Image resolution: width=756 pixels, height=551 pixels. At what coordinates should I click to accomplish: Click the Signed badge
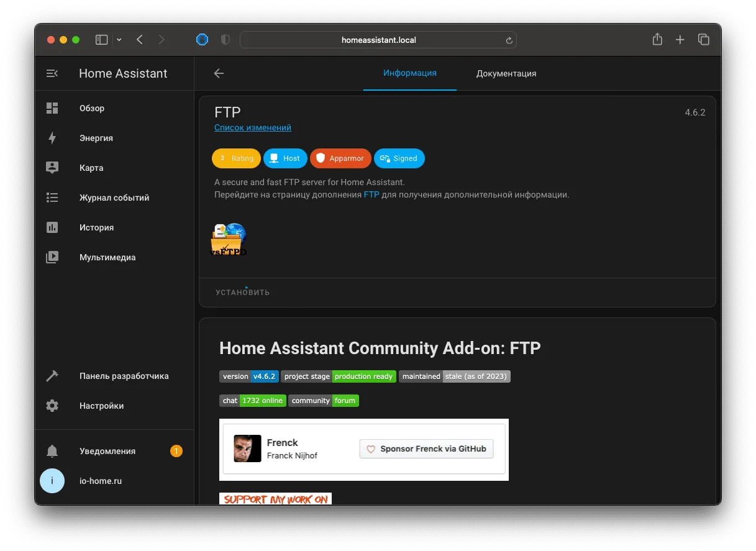399,158
